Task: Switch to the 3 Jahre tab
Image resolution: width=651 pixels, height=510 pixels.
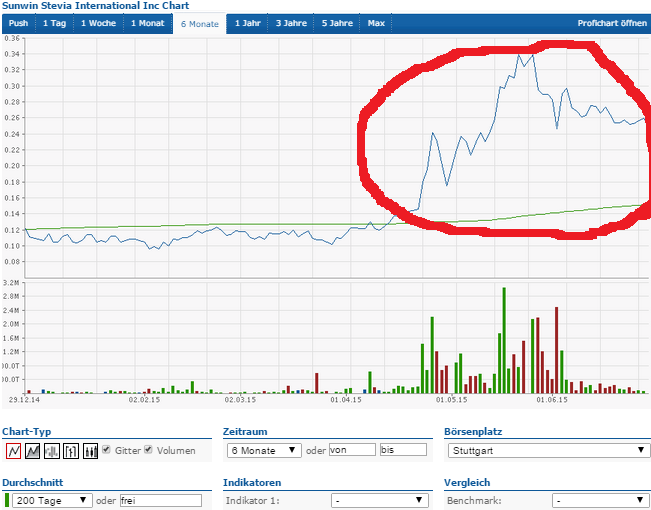Action: click(291, 23)
